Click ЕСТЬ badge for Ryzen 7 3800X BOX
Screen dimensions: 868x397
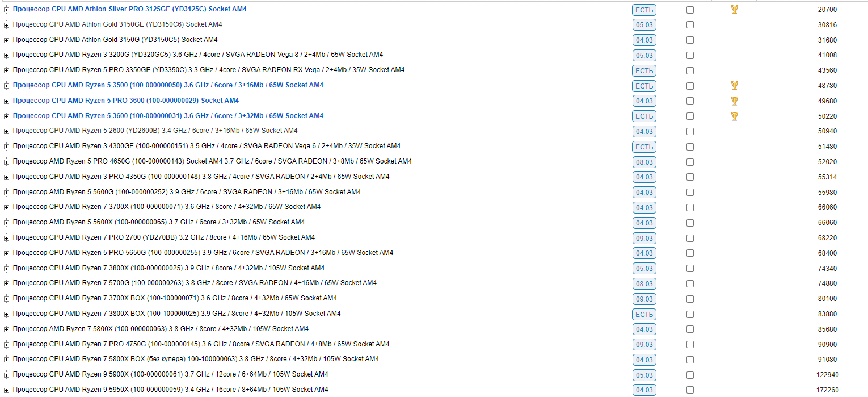coord(644,314)
